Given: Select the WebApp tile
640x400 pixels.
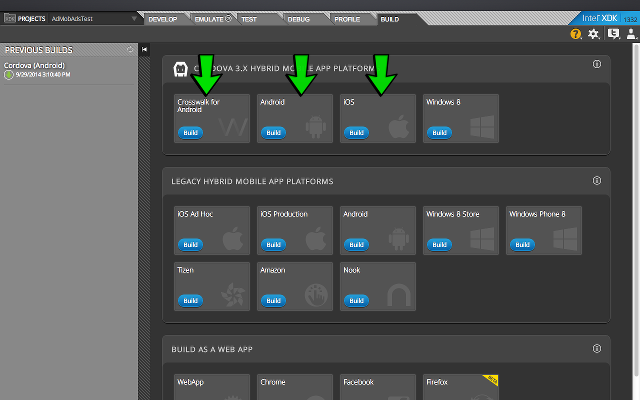Looking at the screenshot, I should 212,387.
